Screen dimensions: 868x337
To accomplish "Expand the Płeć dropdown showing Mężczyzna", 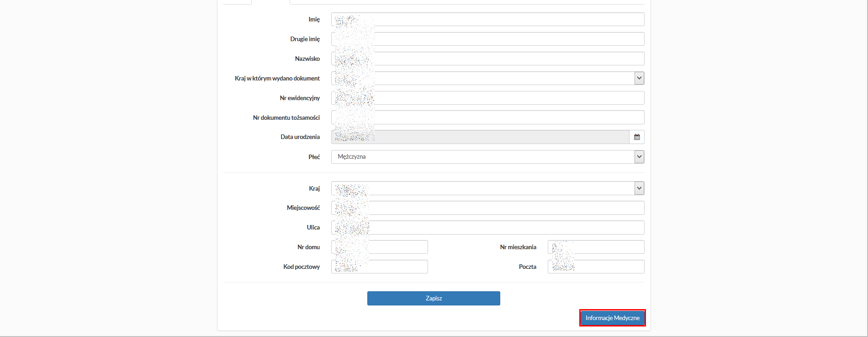I will coord(639,157).
